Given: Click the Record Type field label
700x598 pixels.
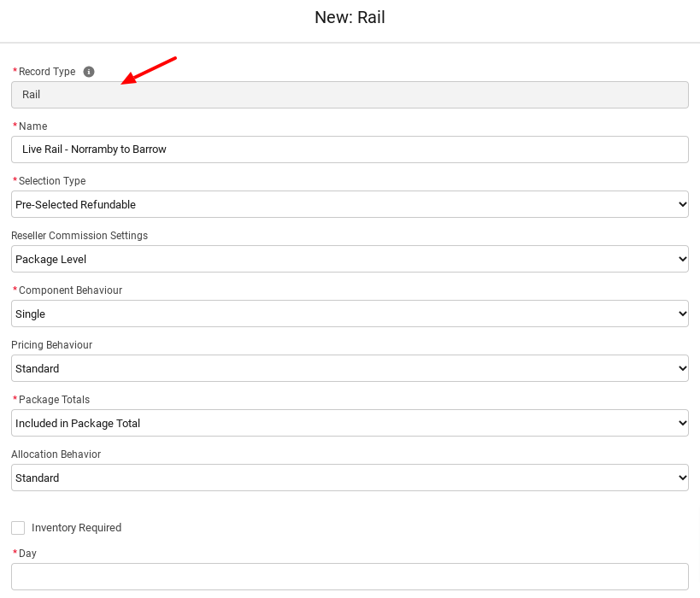Looking at the screenshot, I should coord(47,72).
